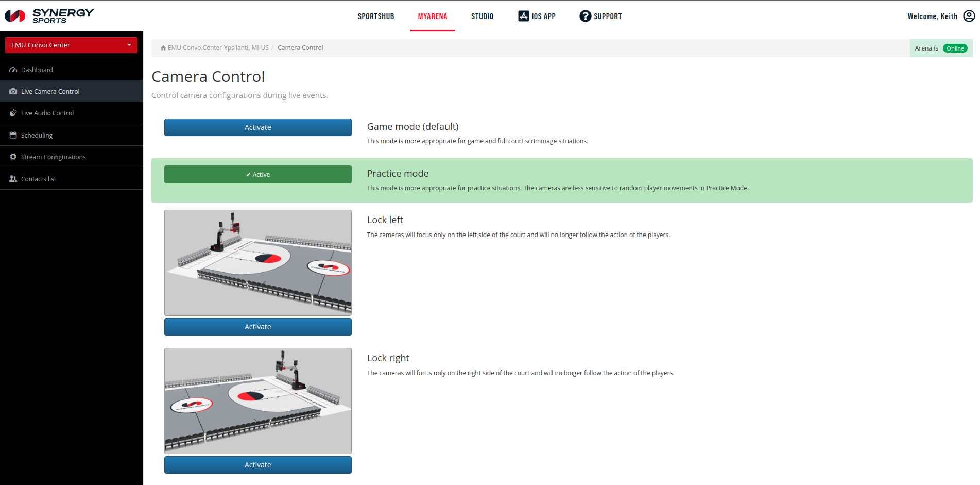
Task: Go to Live Audio Control
Action: click(x=72, y=113)
